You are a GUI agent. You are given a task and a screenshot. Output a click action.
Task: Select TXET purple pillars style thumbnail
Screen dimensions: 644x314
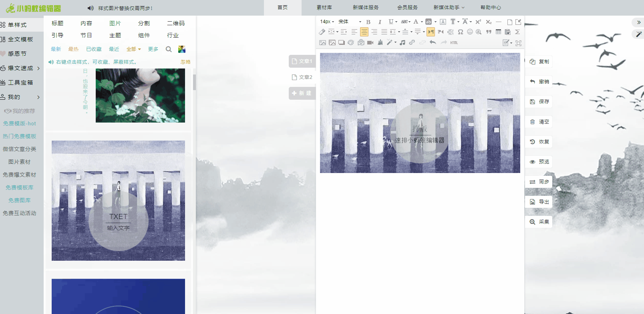pos(118,201)
